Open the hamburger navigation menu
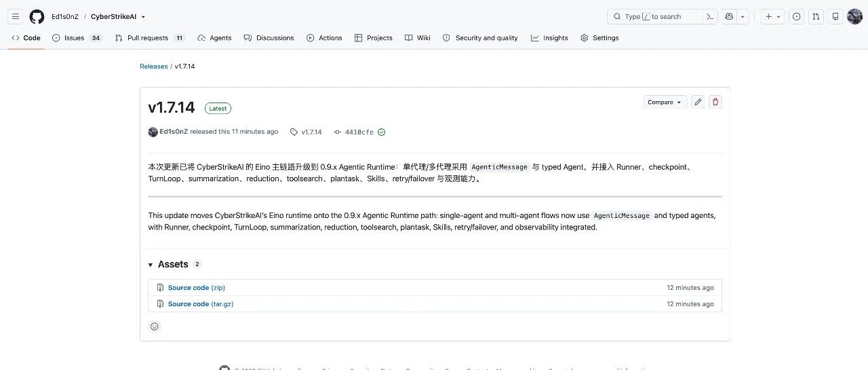Viewport: 868px width, 370px height. (x=16, y=16)
